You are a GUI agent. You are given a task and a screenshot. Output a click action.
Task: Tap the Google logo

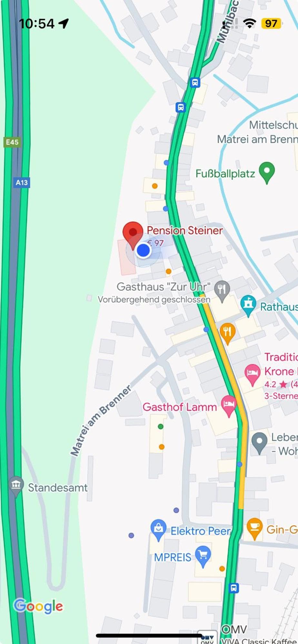(38, 606)
